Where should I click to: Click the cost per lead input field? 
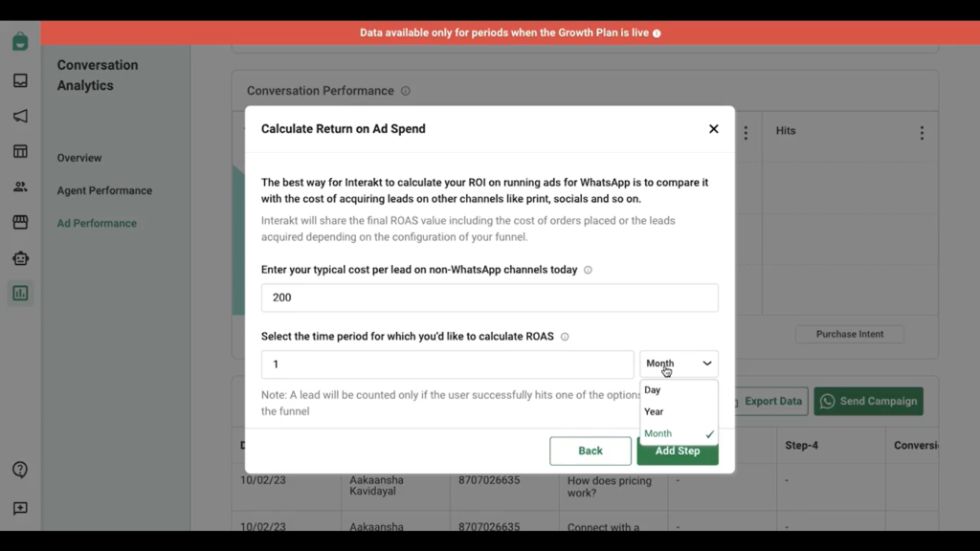coord(490,298)
